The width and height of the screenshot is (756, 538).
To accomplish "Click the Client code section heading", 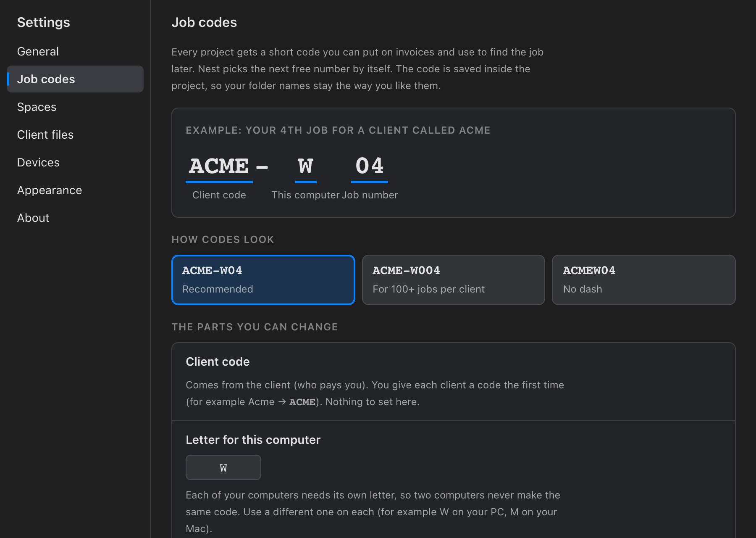I will click(x=218, y=361).
